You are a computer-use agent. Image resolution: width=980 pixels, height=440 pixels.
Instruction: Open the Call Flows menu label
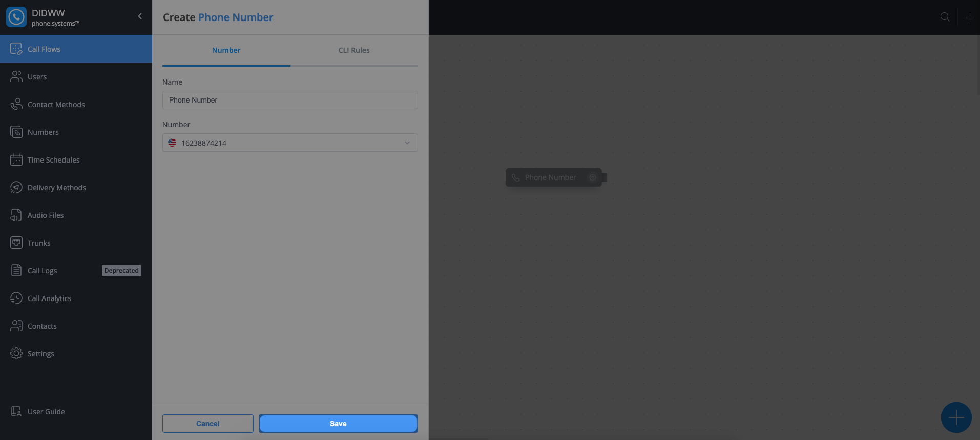coord(44,49)
